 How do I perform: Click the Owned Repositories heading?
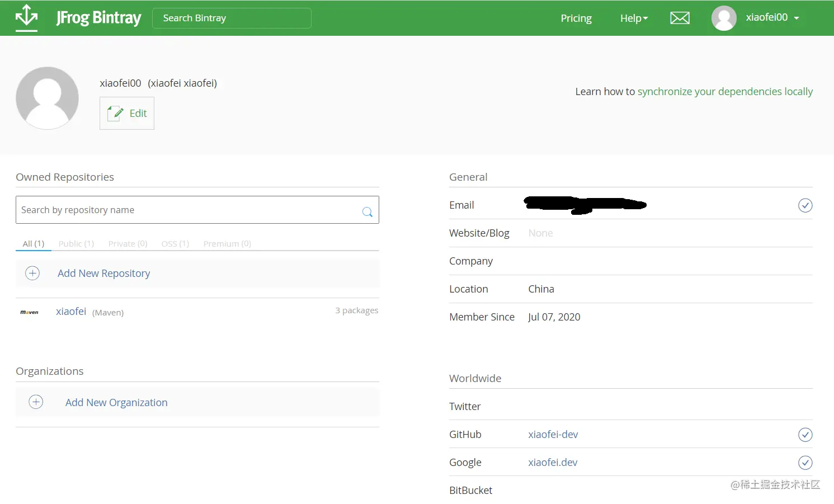pos(65,177)
